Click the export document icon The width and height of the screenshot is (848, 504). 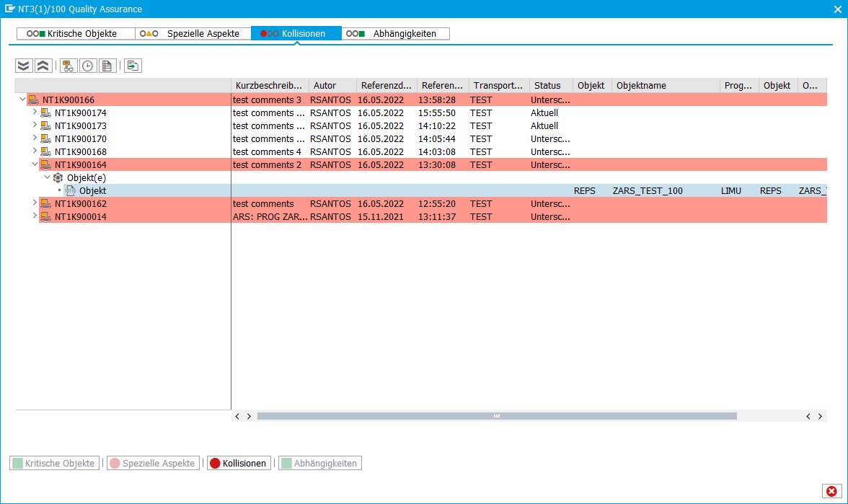click(133, 65)
